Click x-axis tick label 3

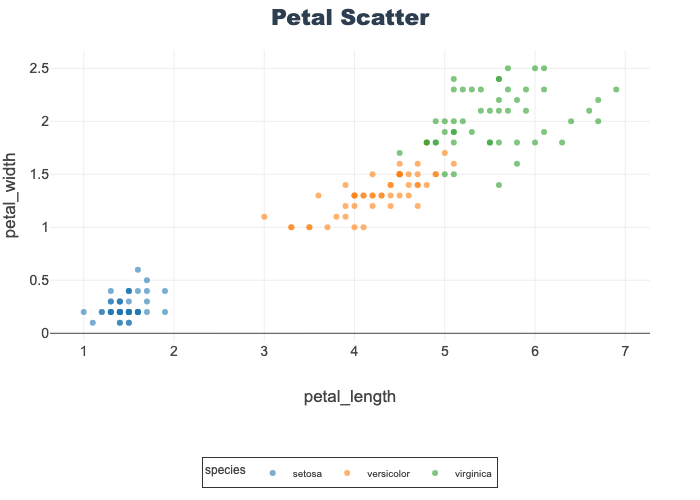click(264, 351)
